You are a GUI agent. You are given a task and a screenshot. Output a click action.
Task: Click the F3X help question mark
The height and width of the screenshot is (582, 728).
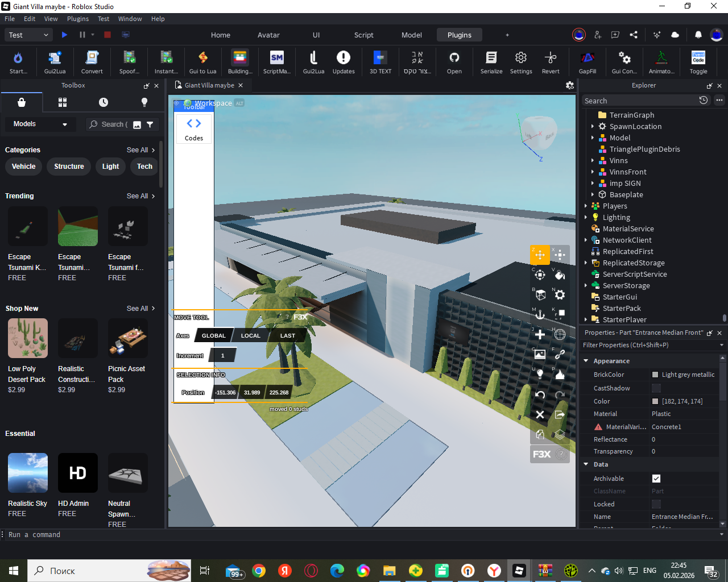click(x=561, y=454)
